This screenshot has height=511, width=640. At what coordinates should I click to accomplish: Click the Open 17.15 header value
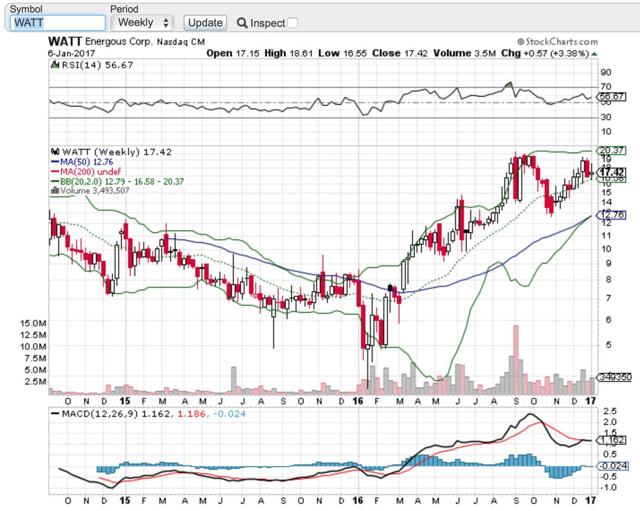pyautogui.click(x=233, y=53)
